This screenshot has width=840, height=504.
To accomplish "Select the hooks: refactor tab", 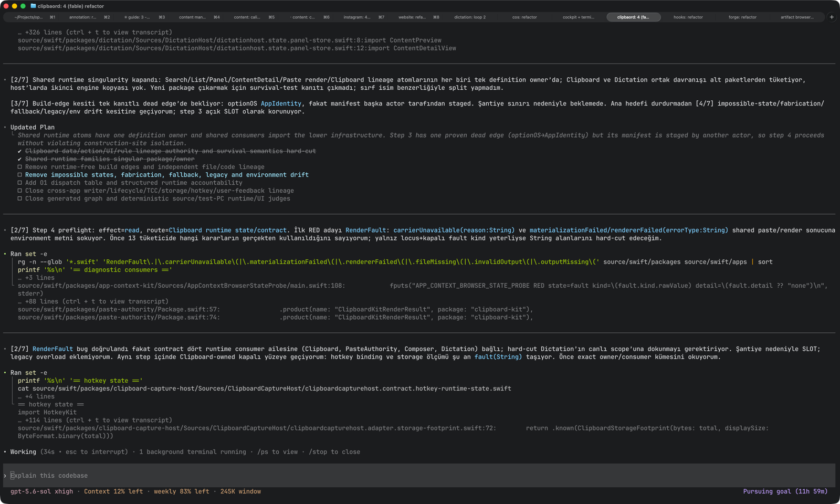I will pos(688,17).
